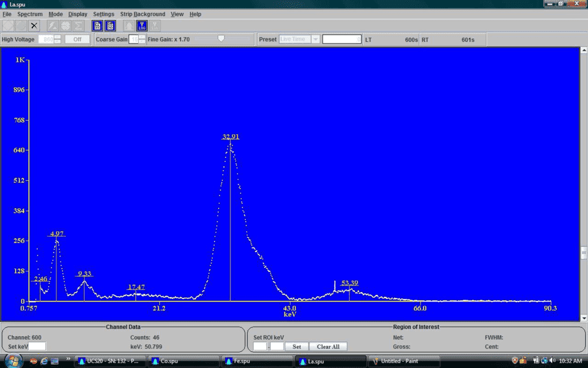This screenshot has width=588, height=368.
Task: Click the Windows Start orb
Action: 12,360
